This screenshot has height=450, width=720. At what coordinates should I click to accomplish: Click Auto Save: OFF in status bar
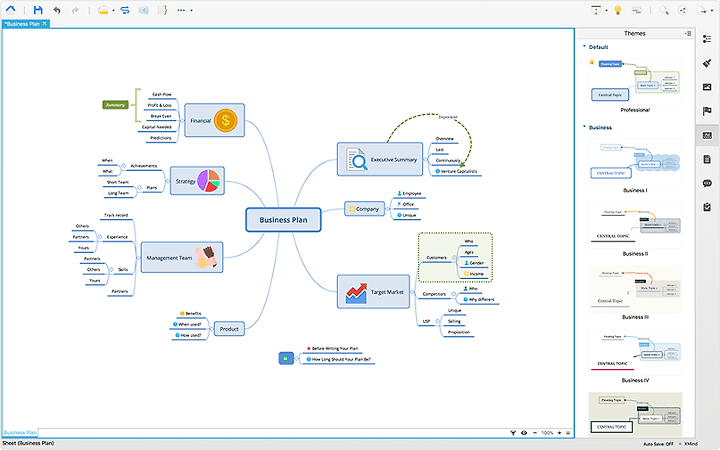coord(658,444)
